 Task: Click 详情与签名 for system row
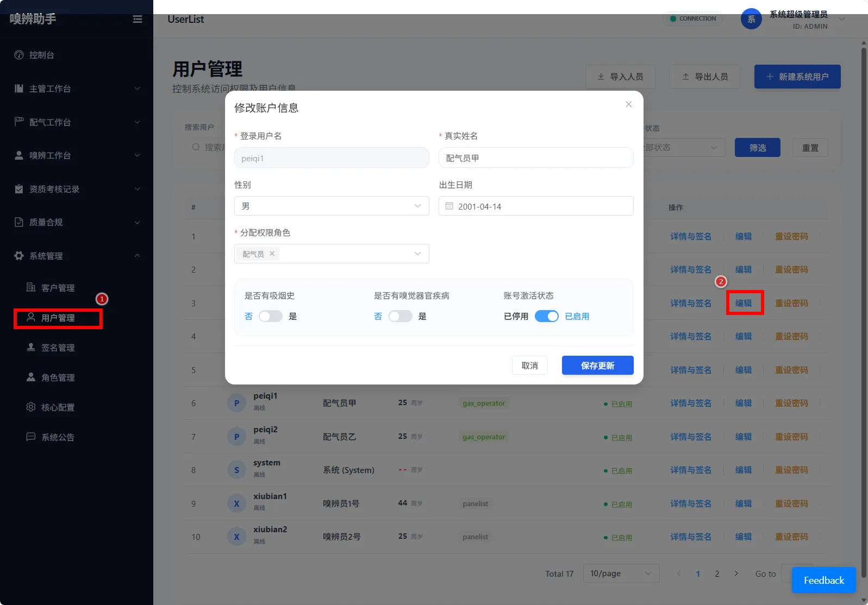pyautogui.click(x=690, y=470)
